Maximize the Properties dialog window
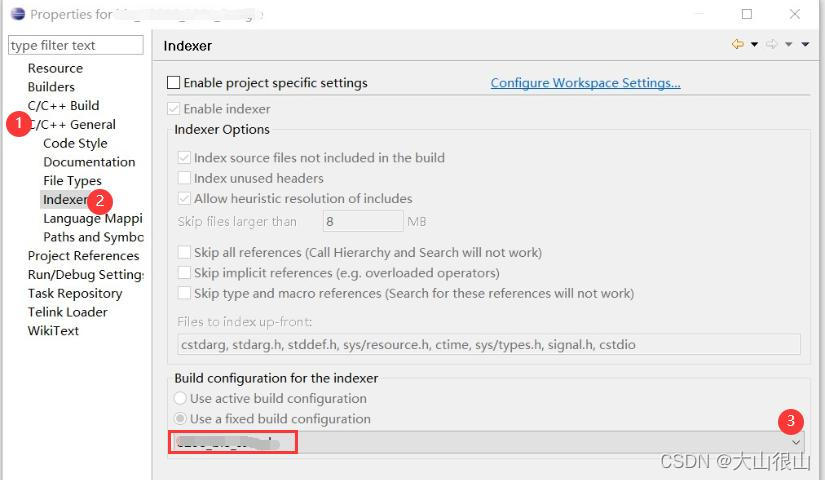 tap(747, 14)
